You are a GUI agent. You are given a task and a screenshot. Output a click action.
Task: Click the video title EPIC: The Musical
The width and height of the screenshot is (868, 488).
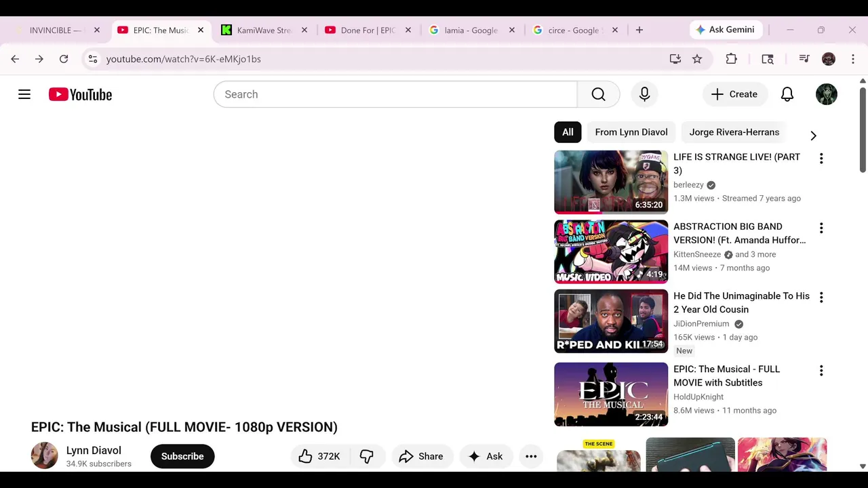tap(184, 427)
